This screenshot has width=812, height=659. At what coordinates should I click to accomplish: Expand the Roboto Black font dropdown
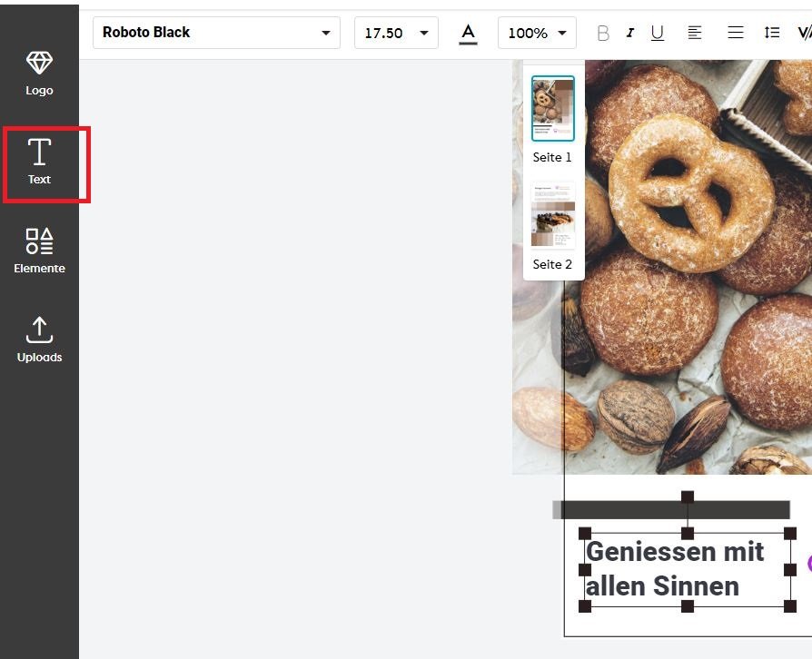[x=216, y=33]
